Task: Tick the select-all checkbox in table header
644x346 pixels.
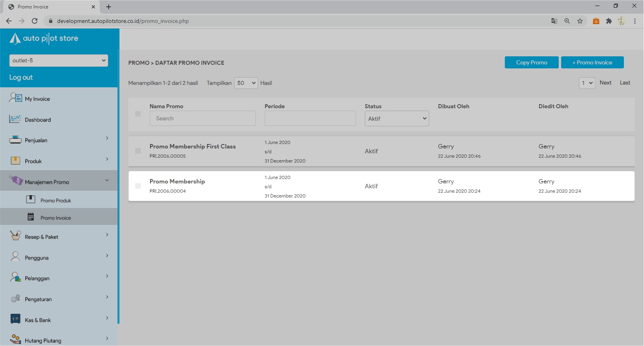Action: pyautogui.click(x=138, y=114)
